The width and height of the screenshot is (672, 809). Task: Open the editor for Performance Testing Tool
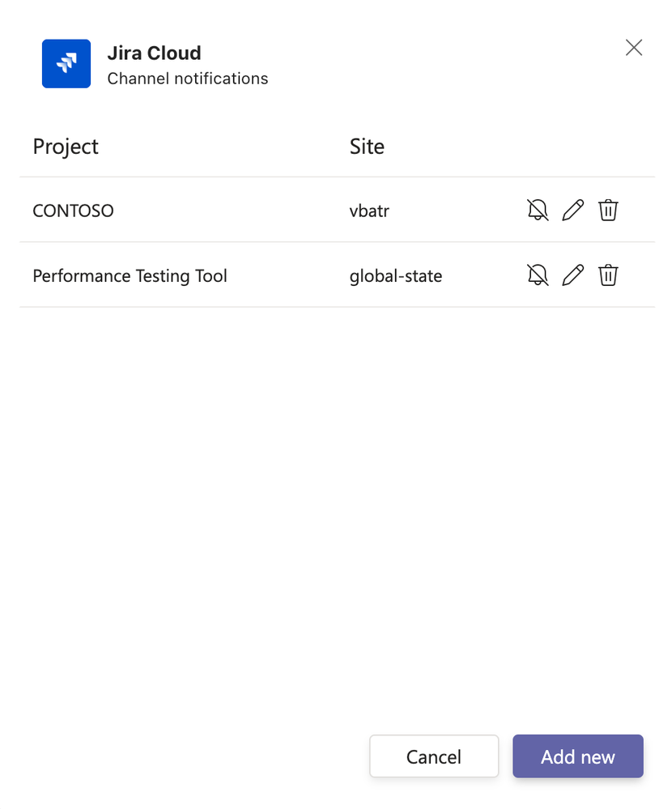[x=572, y=275]
